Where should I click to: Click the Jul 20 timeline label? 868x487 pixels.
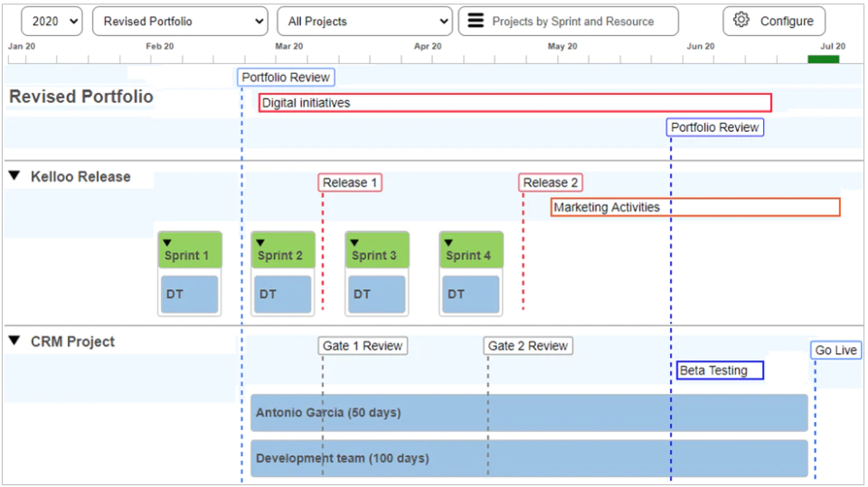point(833,46)
